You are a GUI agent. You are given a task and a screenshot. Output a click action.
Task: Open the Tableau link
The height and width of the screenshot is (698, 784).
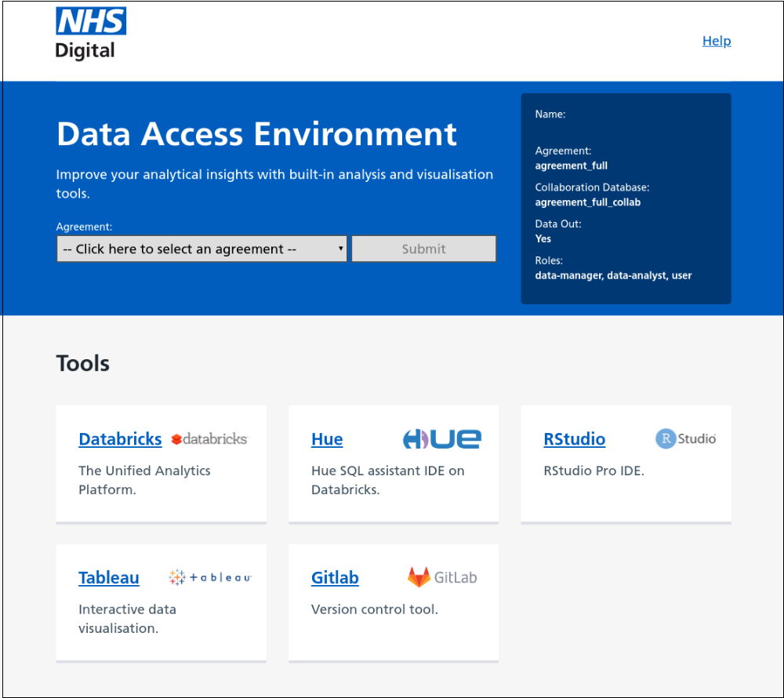[108, 577]
